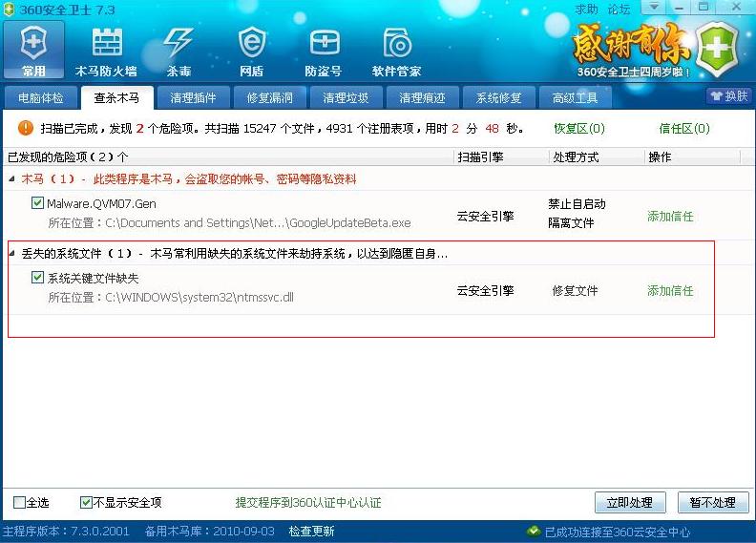Toggle the 不显示安全项 checkbox
The height and width of the screenshot is (543, 756).
(x=86, y=503)
